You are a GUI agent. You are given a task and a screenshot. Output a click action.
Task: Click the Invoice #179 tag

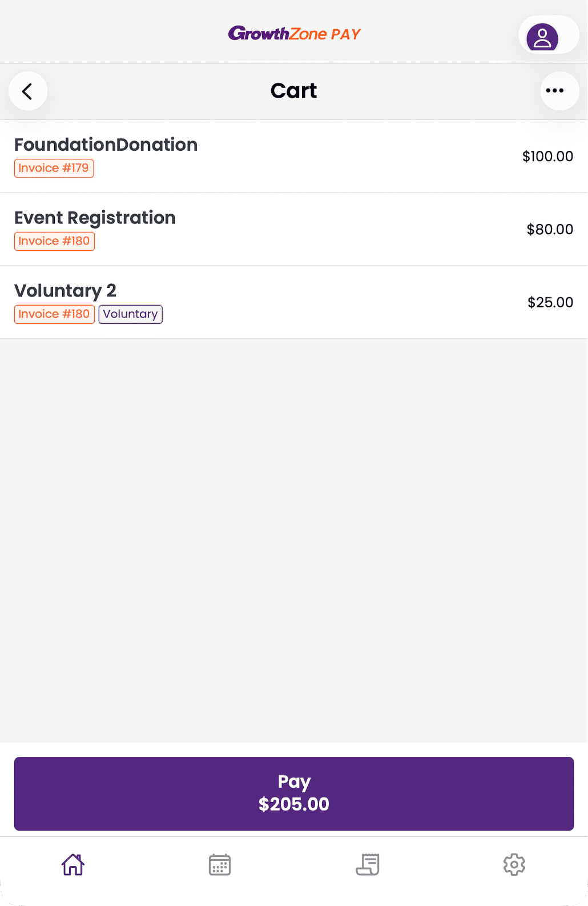[54, 169]
